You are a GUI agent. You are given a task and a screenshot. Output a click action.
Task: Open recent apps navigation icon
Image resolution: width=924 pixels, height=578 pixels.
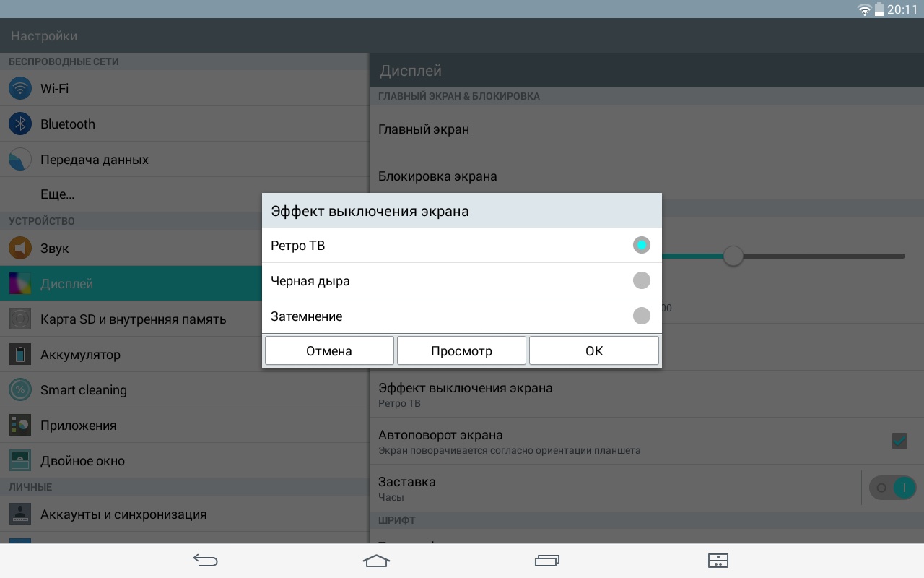(546, 561)
